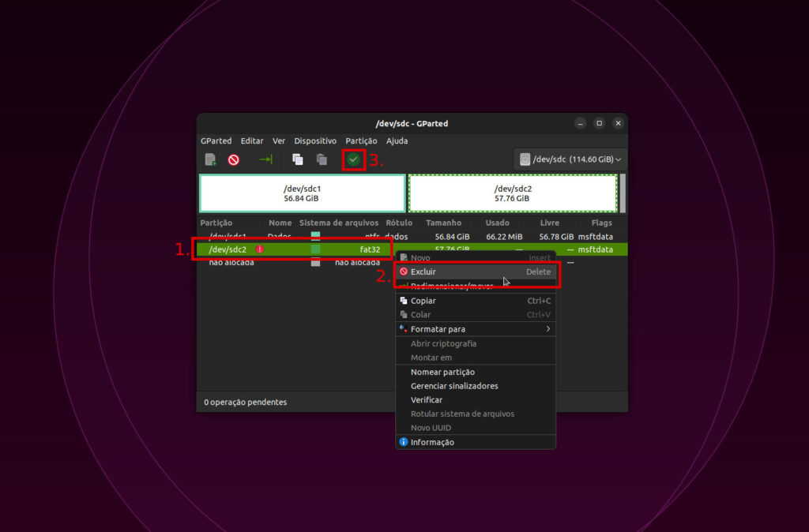Click the copy partition toolbar icon
This screenshot has width=809, height=532.
point(298,159)
